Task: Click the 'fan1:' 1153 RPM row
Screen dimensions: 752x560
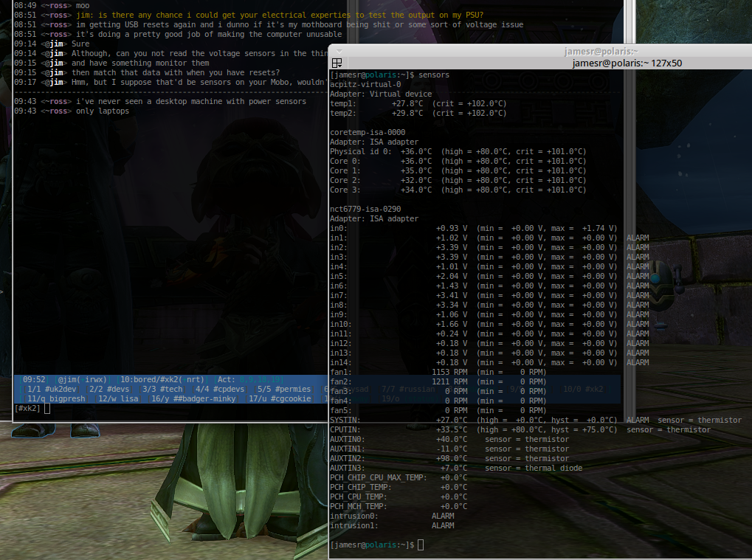Action: (438, 372)
